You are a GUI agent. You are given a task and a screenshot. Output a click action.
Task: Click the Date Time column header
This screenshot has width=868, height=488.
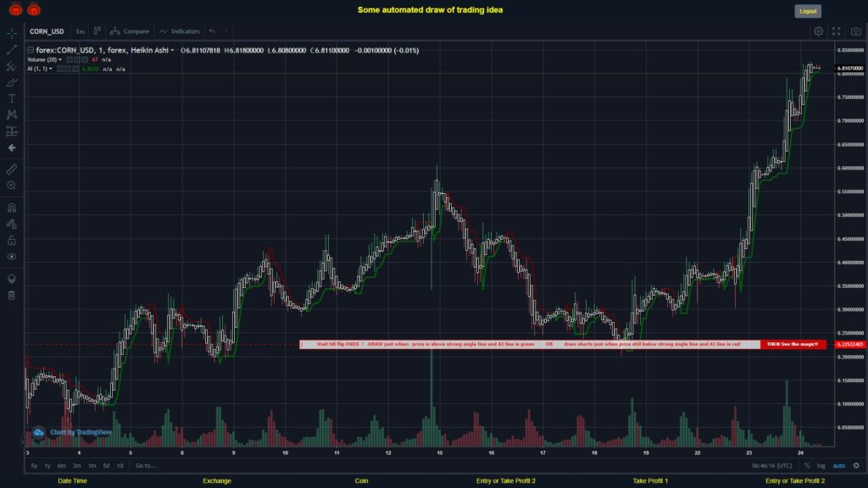[73, 481]
